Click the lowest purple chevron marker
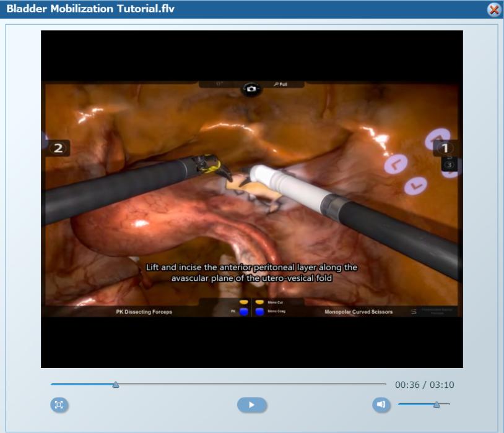 [415, 184]
